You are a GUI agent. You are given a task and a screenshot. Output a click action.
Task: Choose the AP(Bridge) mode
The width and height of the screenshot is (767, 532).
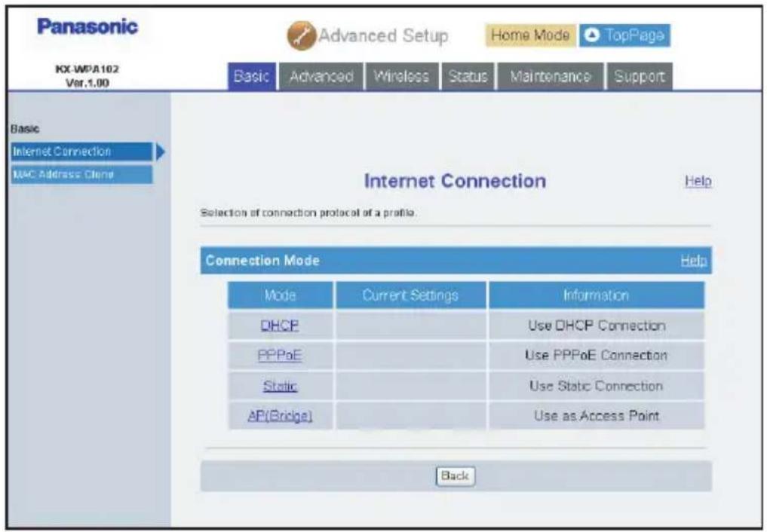click(280, 416)
